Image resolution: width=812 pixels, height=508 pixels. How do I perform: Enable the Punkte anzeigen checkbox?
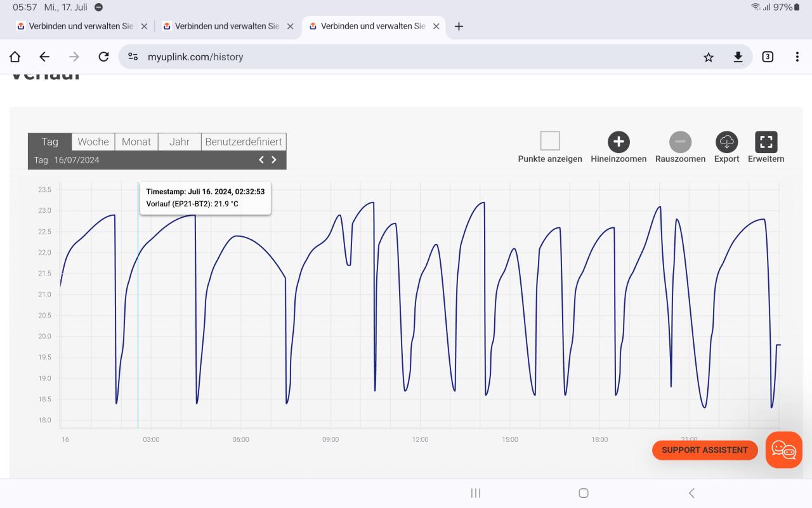pyautogui.click(x=550, y=141)
